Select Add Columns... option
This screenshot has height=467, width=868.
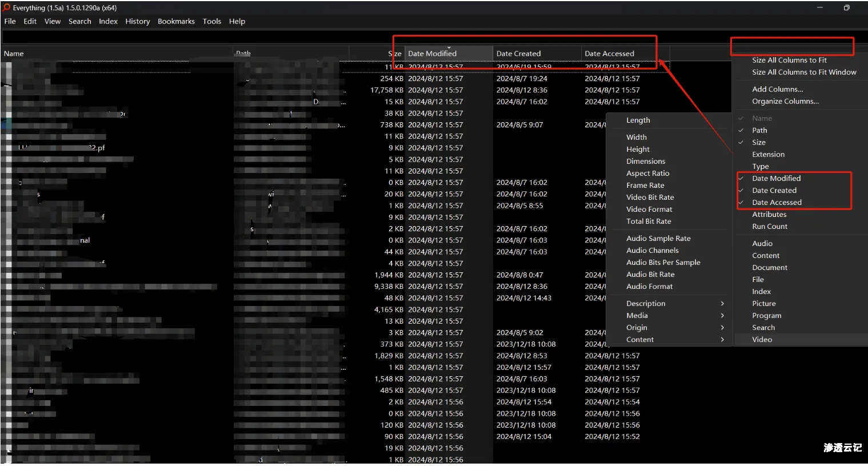(777, 89)
